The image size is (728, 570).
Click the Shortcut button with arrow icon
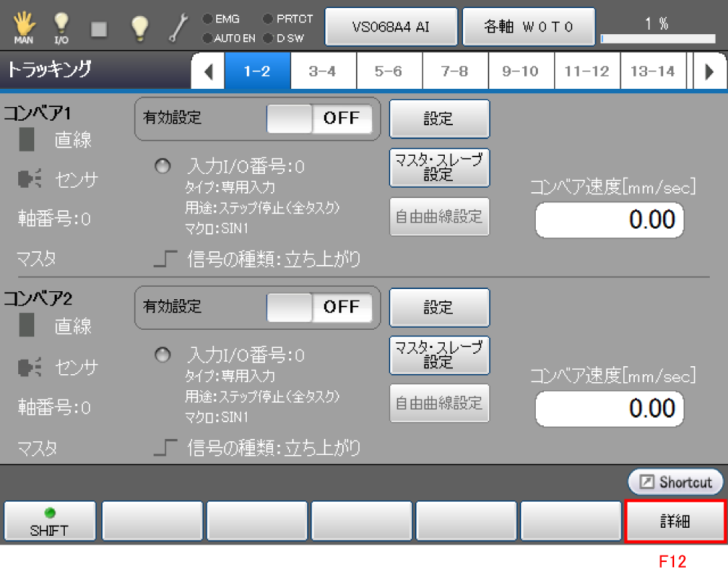pyautogui.click(x=676, y=482)
